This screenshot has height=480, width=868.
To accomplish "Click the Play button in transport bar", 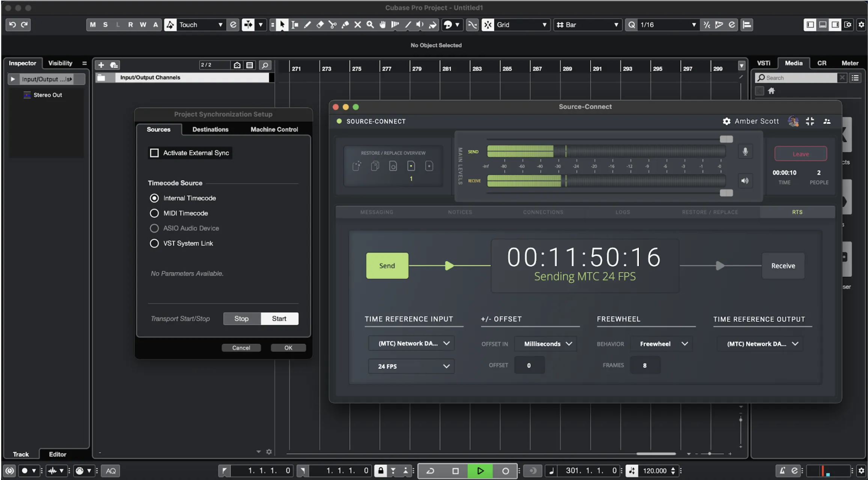I will pos(480,471).
